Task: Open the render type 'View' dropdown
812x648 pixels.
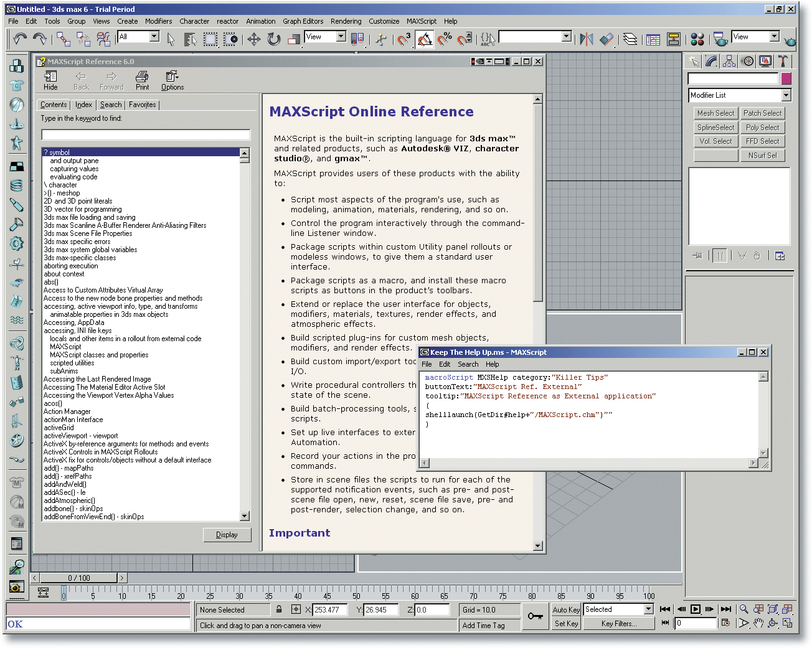Action: point(775,37)
